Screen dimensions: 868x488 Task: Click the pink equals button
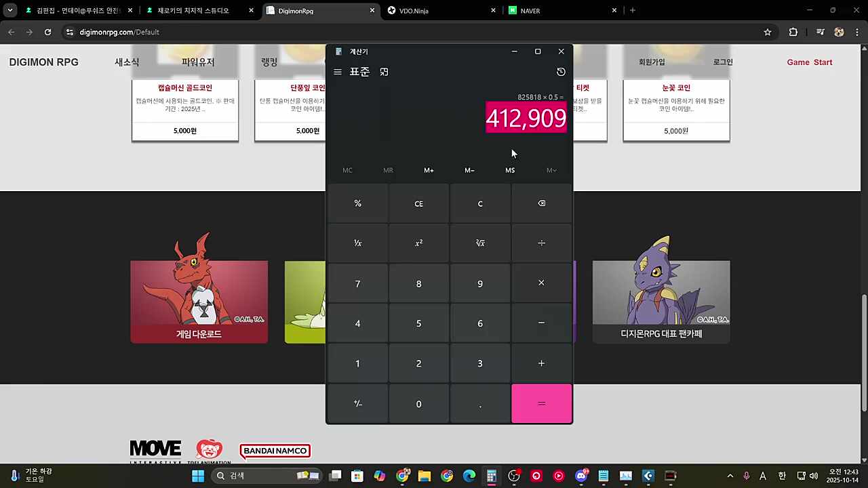point(541,403)
